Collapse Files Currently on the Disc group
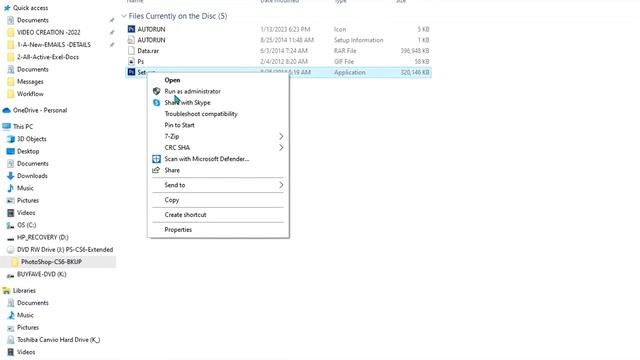The height and width of the screenshot is (360, 640). coord(124,16)
